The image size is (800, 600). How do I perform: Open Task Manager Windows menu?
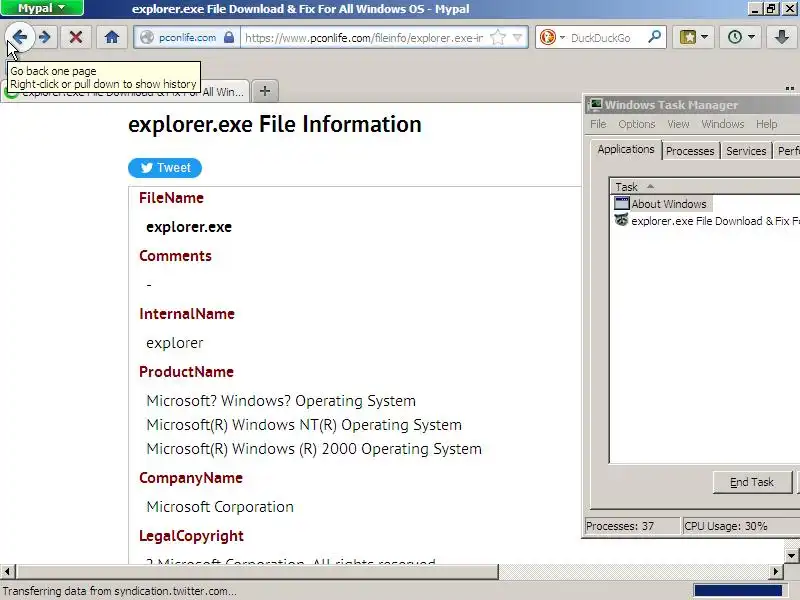(x=722, y=124)
